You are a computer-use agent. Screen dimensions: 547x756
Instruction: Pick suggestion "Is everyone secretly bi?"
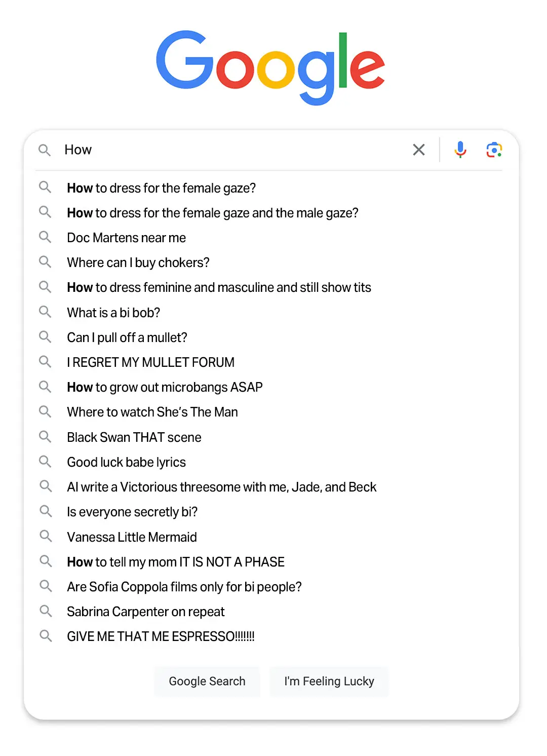point(132,512)
